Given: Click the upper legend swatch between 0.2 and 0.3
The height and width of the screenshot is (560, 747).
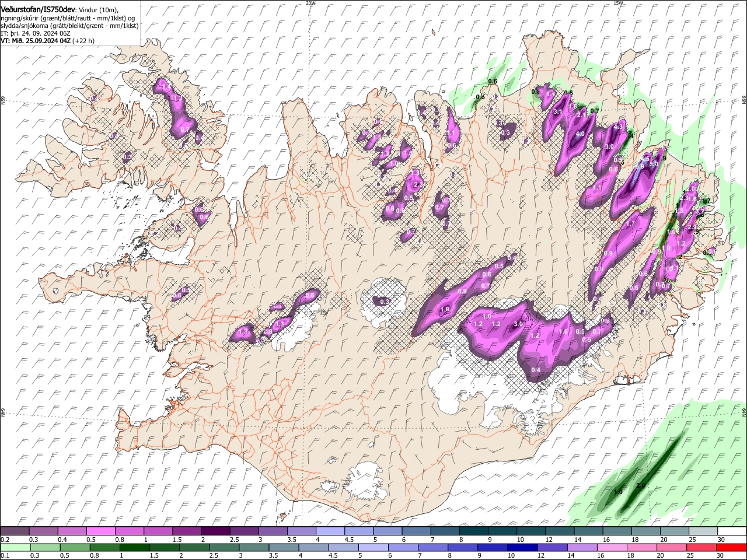Looking at the screenshot, I should pyautogui.click(x=15, y=531).
